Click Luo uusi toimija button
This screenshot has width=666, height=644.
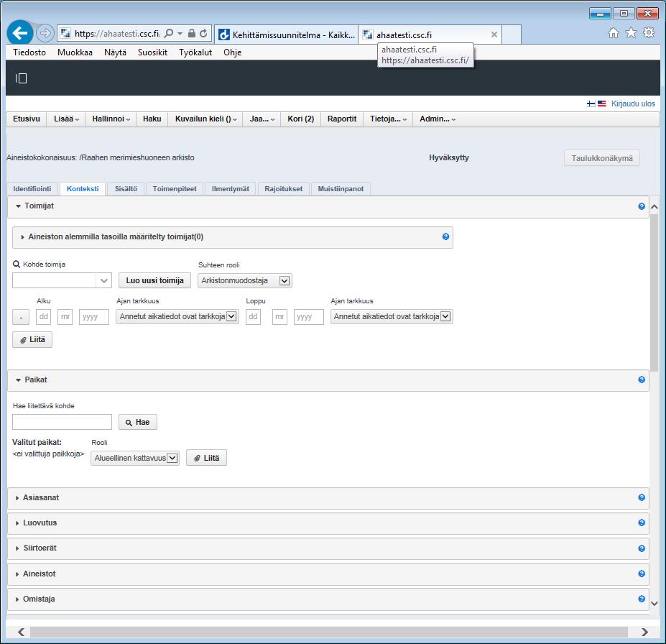[154, 281]
